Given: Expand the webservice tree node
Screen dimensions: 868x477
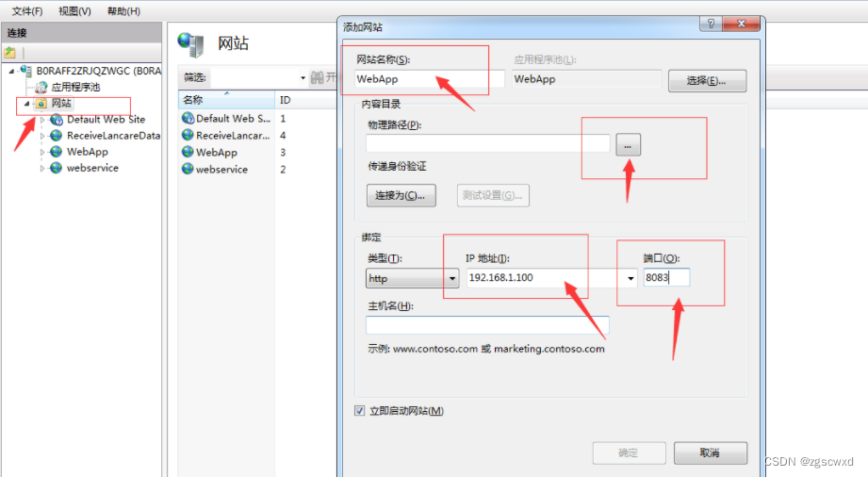Looking at the screenshot, I should coord(42,168).
